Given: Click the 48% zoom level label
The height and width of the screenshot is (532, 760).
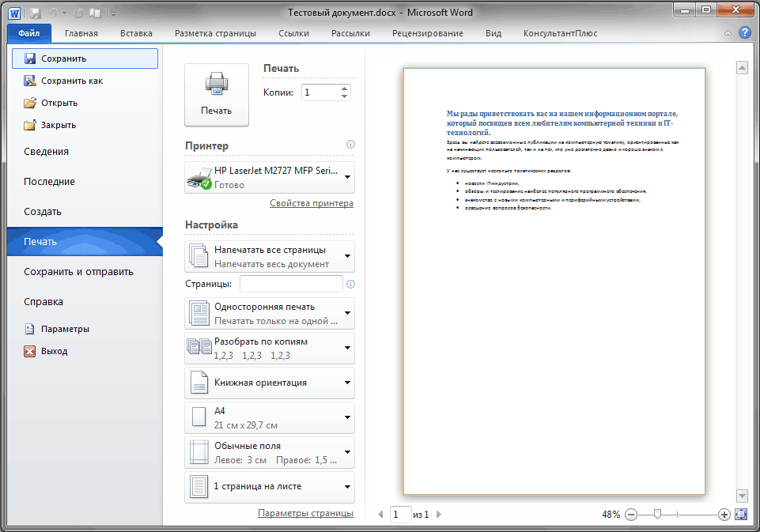Looking at the screenshot, I should point(611,515).
